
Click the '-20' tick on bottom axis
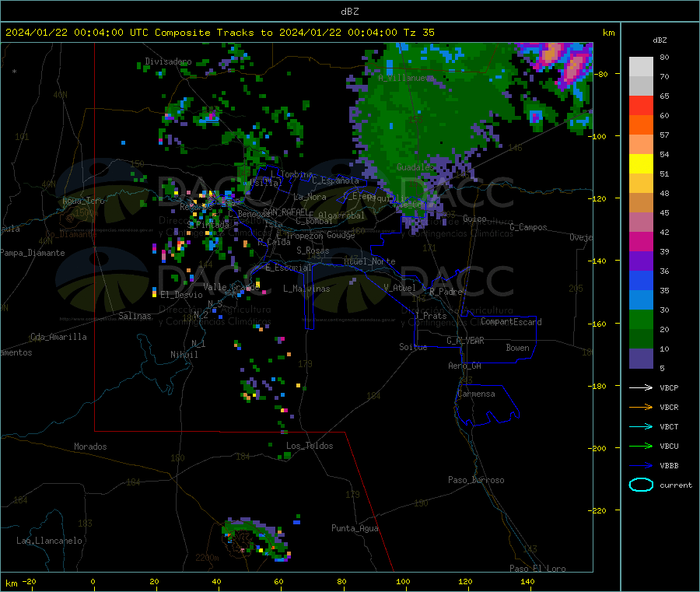tap(30, 581)
